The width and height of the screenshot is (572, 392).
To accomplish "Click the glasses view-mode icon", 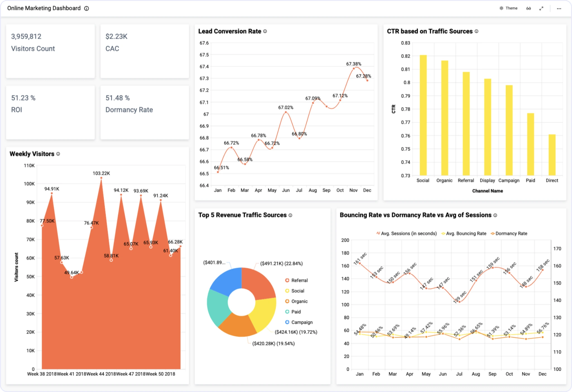I will point(528,8).
